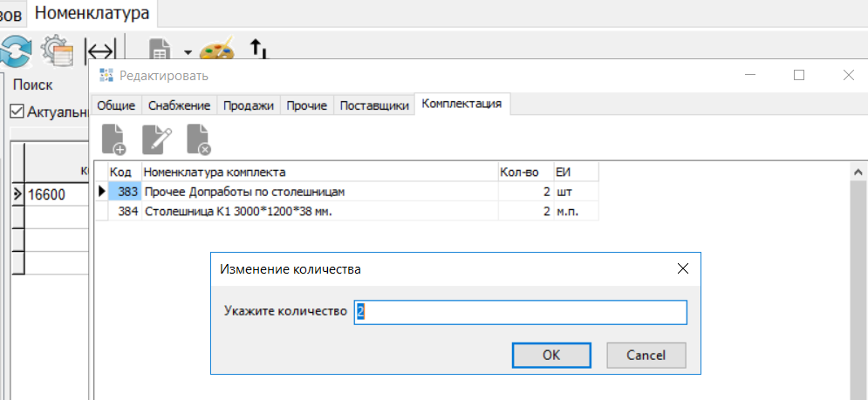Delete kit item using document-x icon

[x=199, y=139]
